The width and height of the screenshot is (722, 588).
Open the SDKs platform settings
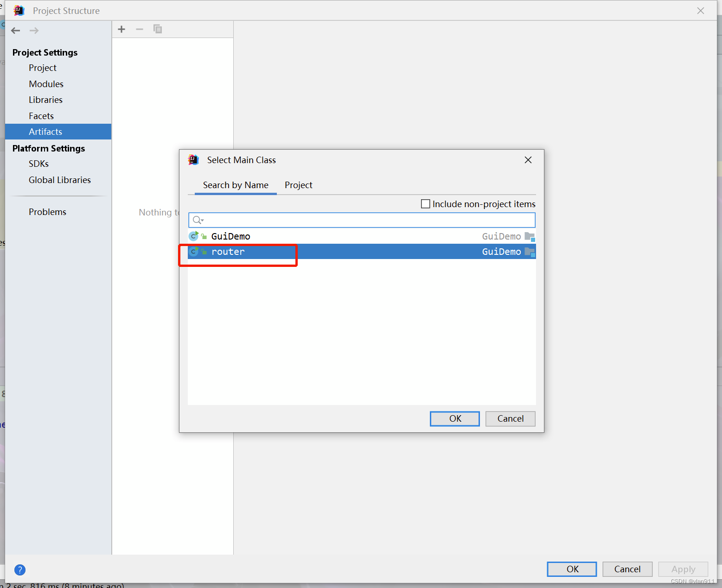pos(38,164)
